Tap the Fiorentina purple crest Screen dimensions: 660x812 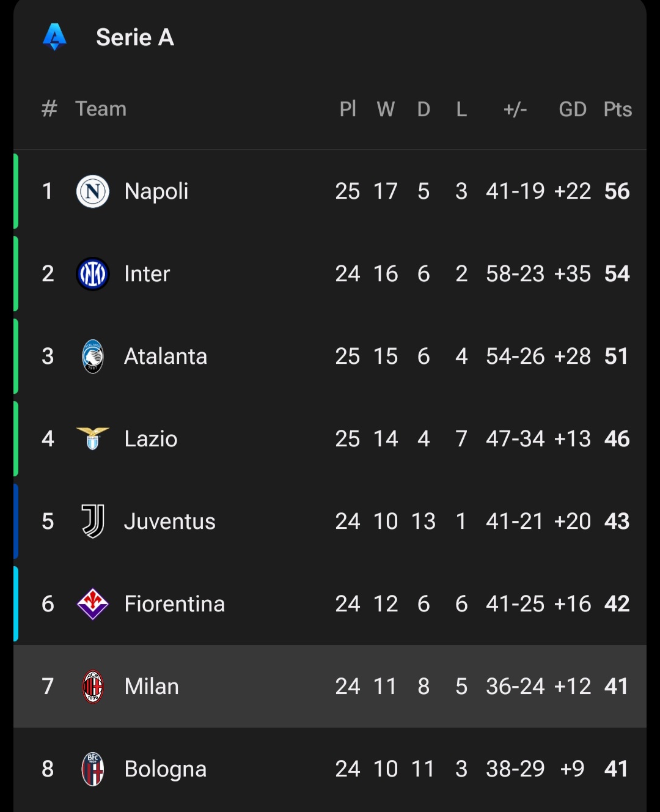pyautogui.click(x=93, y=603)
